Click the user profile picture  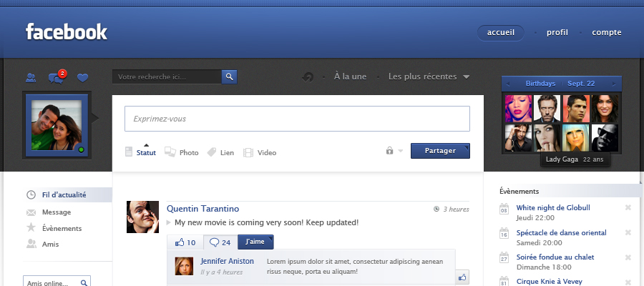pyautogui.click(x=57, y=125)
